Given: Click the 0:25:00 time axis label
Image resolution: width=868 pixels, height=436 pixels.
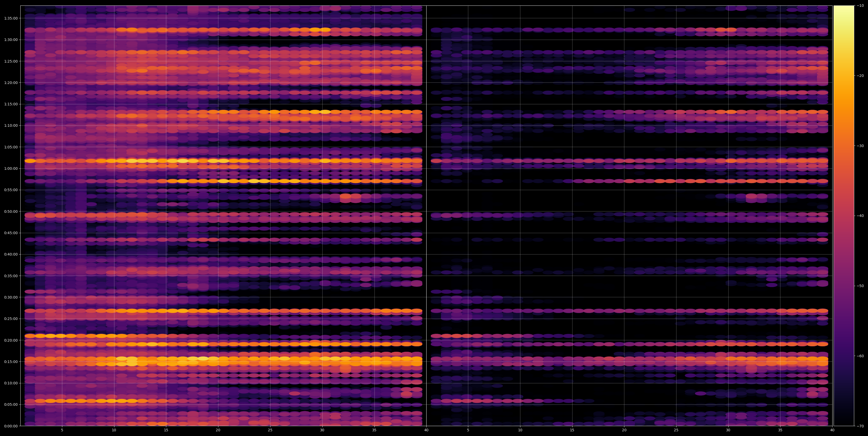Looking at the screenshot, I should click(x=11, y=319).
